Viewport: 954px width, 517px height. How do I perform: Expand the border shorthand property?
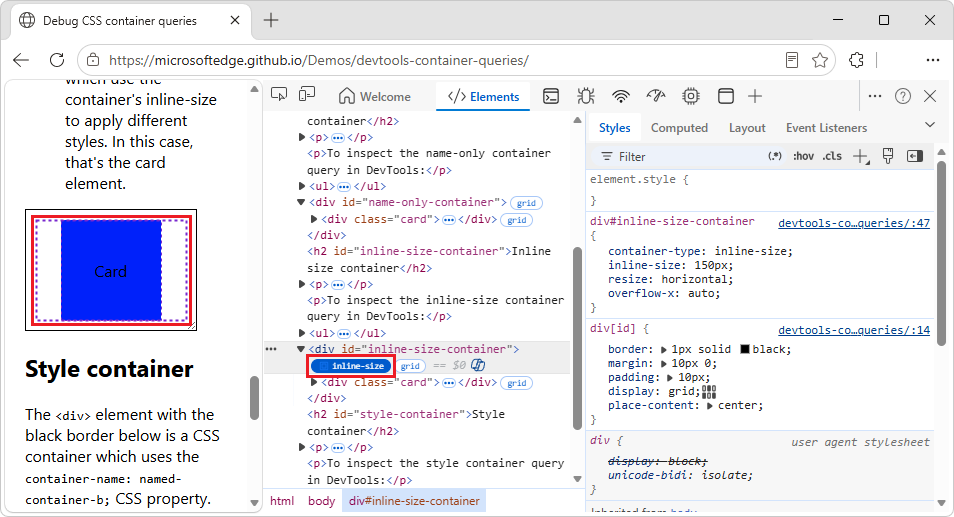pyautogui.click(x=664, y=350)
